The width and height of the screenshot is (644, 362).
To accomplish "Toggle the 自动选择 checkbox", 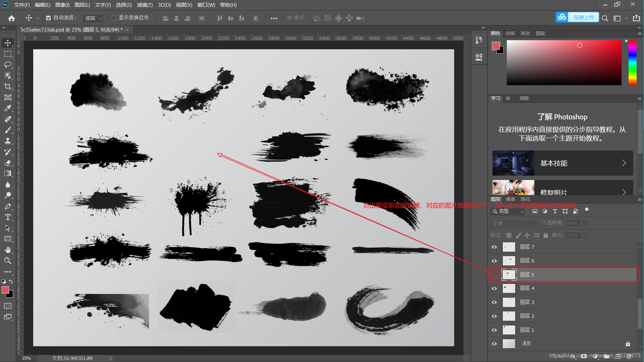I will [x=49, y=18].
